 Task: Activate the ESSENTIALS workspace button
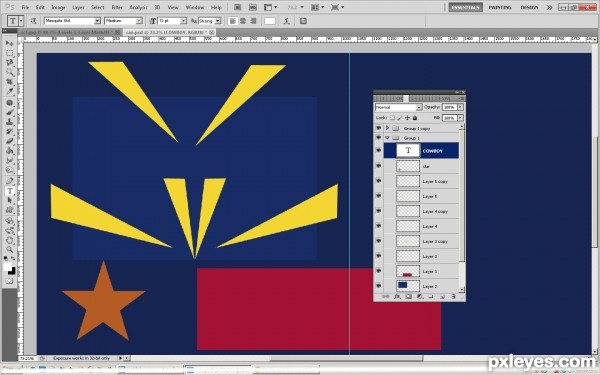click(465, 7)
